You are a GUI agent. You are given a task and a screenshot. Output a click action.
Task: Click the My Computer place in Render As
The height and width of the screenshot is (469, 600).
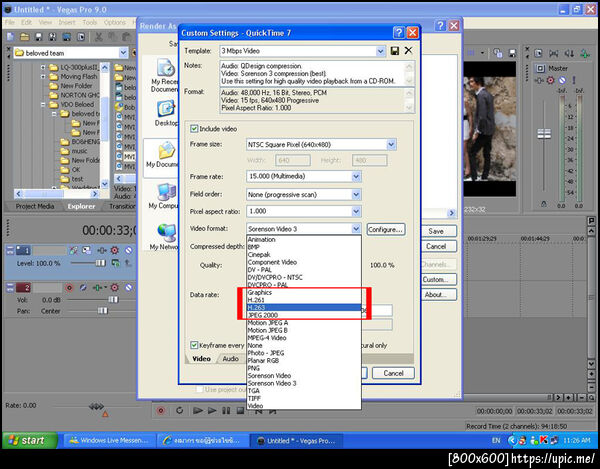[165, 196]
